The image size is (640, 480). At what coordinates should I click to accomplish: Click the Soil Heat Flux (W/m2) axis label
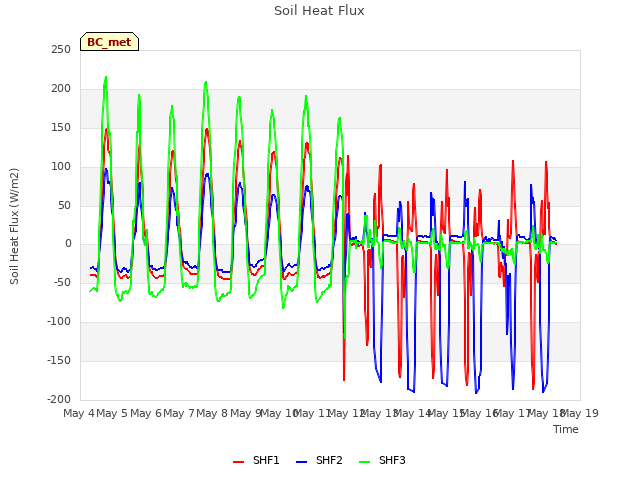click(14, 226)
